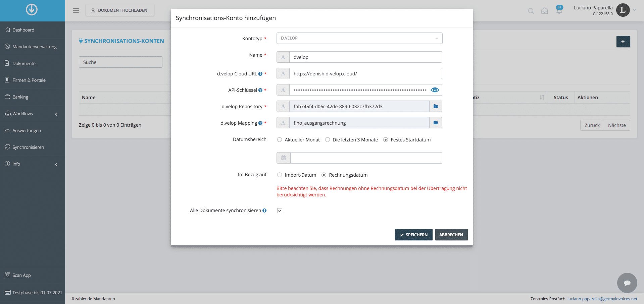Screen dimensions: 644x304
Task: Select Festes Startdatum radio button
Action: 386,140
